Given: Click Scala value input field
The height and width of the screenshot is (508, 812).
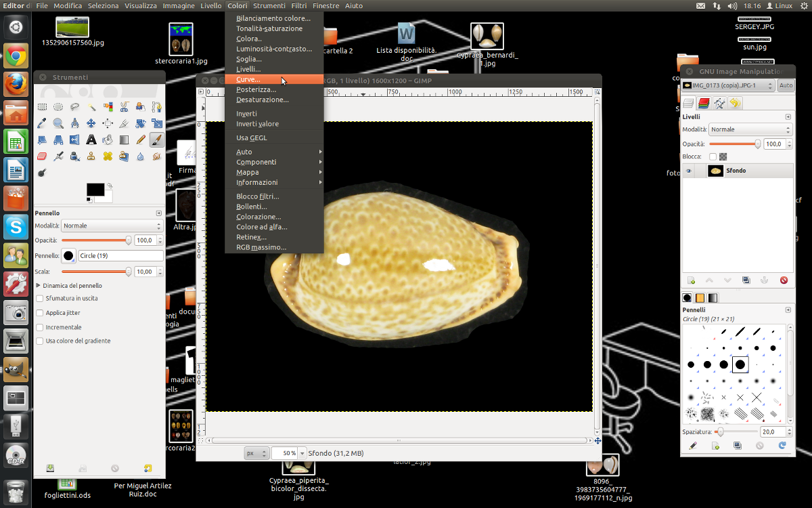Looking at the screenshot, I should 144,272.
